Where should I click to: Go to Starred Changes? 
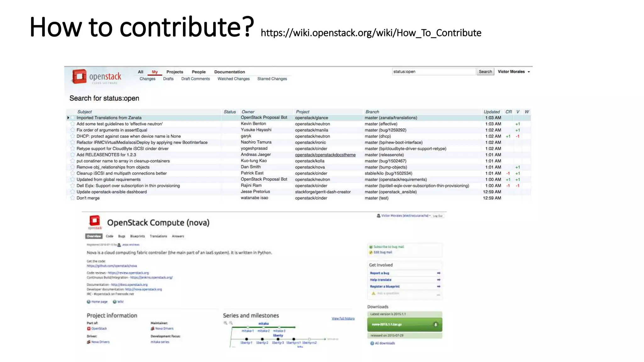272,79
